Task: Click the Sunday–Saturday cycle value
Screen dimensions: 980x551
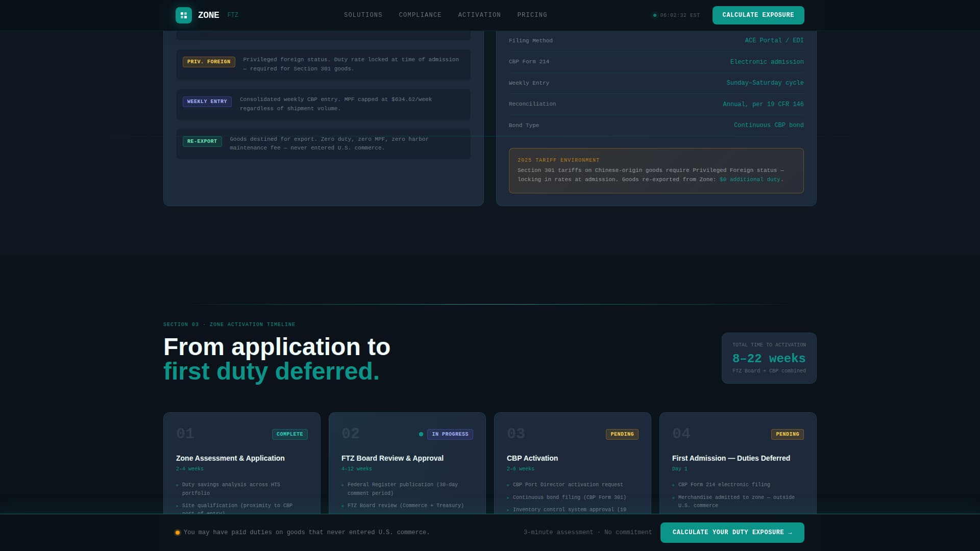Action: click(765, 83)
